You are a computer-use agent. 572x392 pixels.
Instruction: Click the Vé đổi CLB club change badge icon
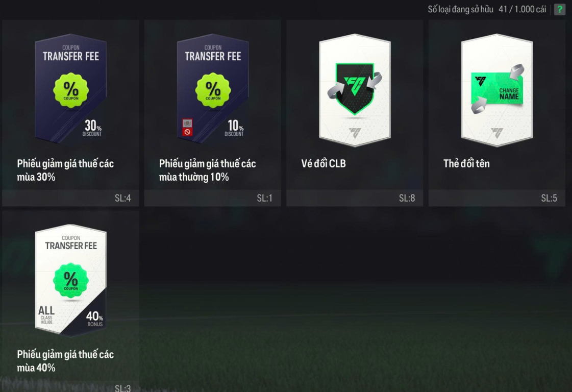coord(355,89)
